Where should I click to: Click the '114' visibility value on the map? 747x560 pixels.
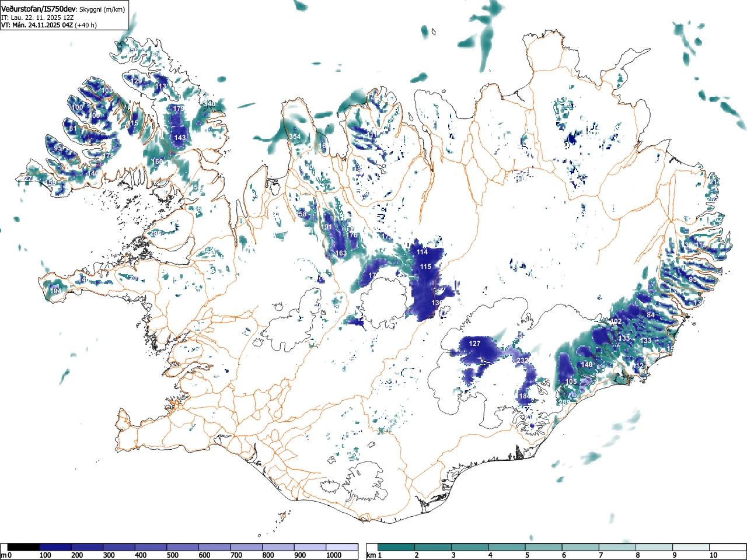(422, 252)
